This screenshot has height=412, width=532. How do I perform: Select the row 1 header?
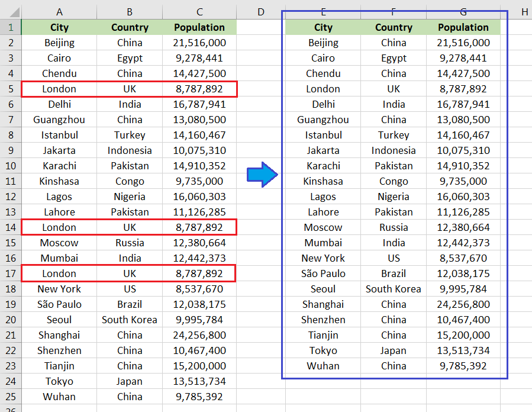click(x=11, y=27)
